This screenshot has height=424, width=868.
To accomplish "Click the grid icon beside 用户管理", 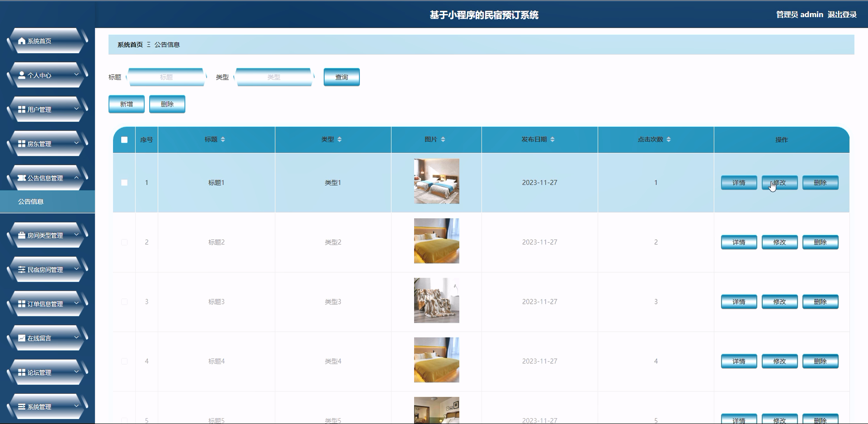I will tap(20, 109).
